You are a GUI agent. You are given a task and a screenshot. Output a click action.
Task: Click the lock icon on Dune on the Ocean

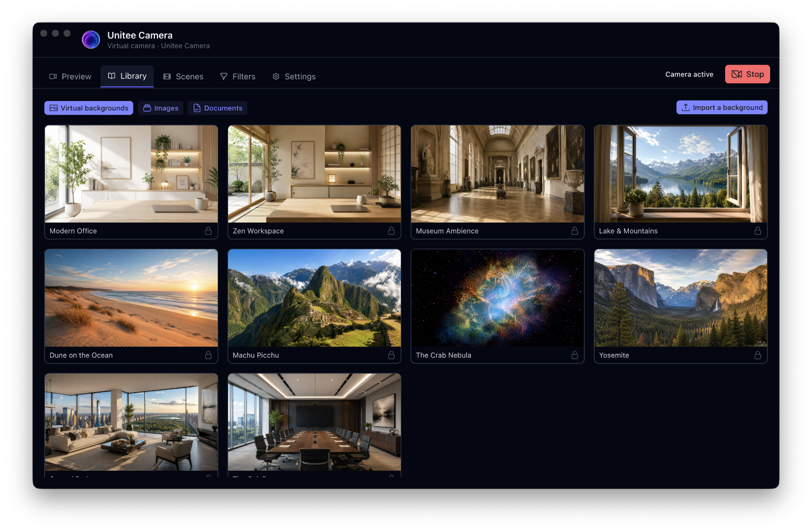click(208, 355)
